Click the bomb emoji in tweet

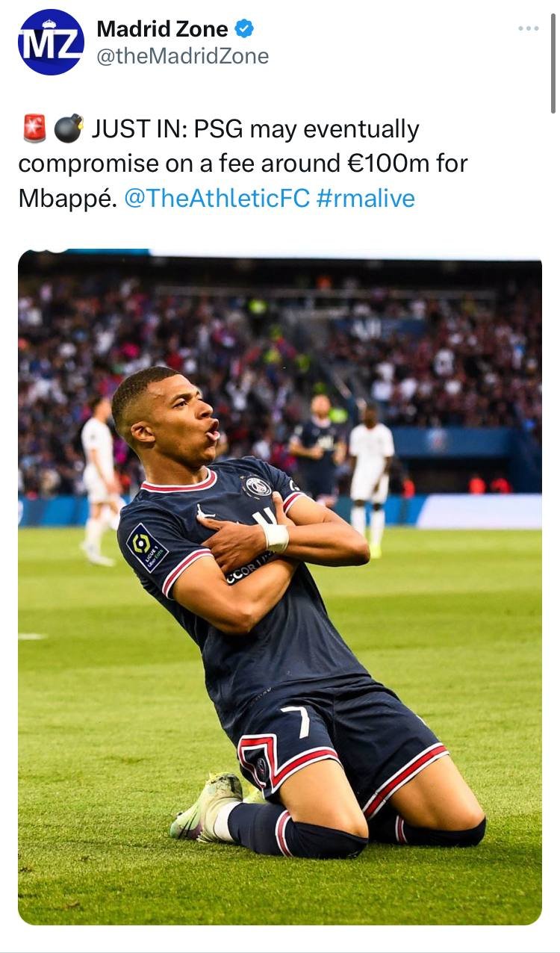[x=69, y=130]
